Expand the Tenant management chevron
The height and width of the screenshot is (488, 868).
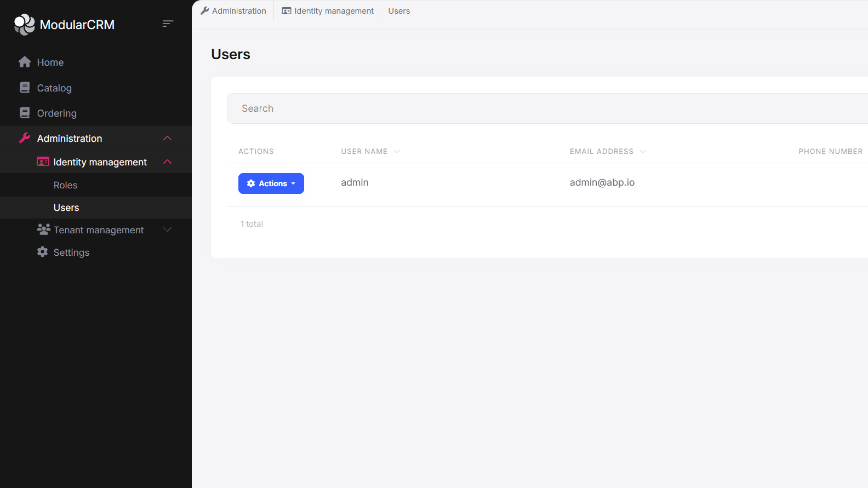point(168,229)
